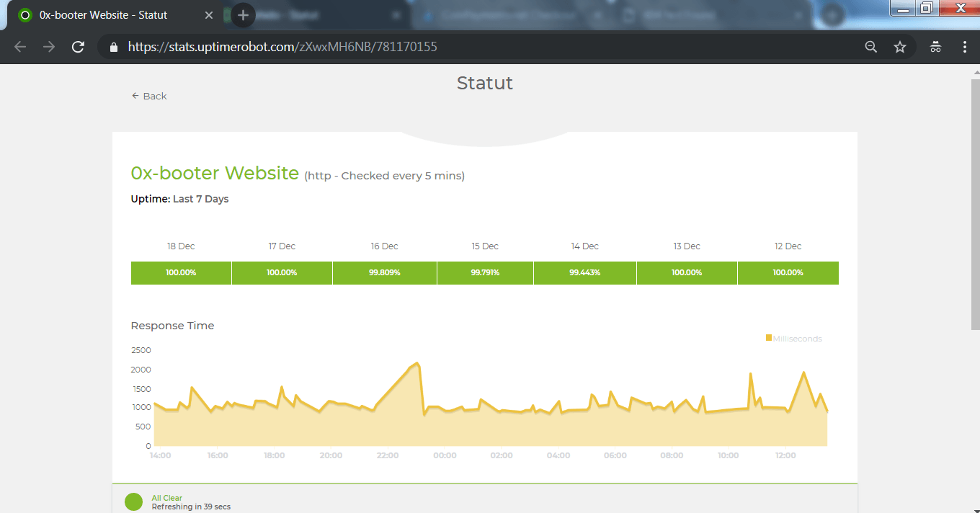Toggle the Milliseconds chart legend

click(793, 339)
